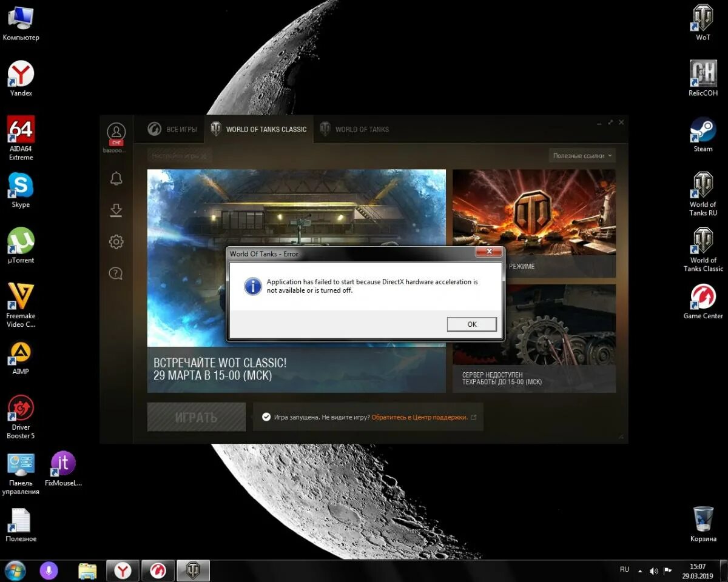Viewport: 728px width, 582px height.
Task: Close the Game Center window
Action: tap(621, 122)
